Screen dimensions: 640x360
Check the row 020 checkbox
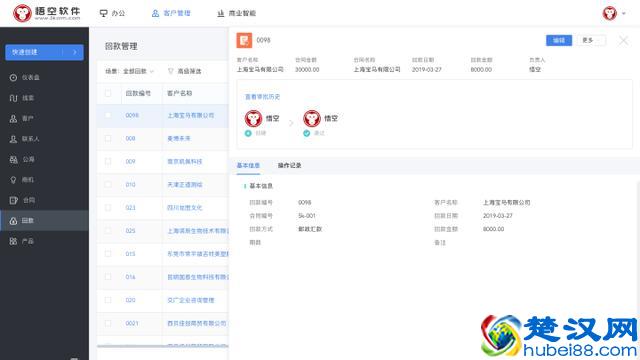108,300
